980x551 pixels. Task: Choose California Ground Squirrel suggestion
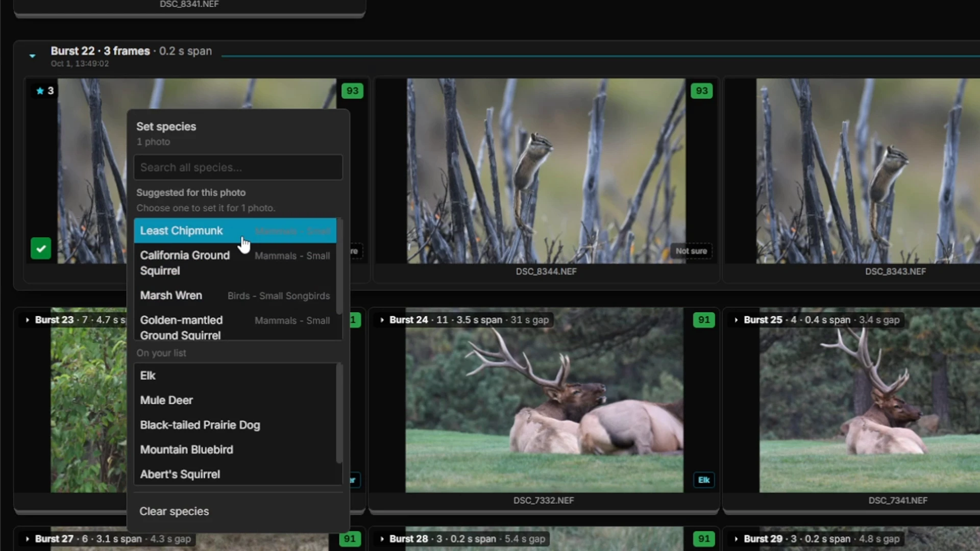(x=235, y=263)
